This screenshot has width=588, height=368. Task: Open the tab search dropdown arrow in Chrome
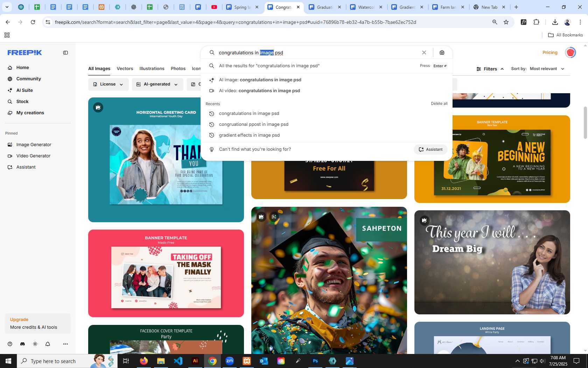tap(7, 7)
